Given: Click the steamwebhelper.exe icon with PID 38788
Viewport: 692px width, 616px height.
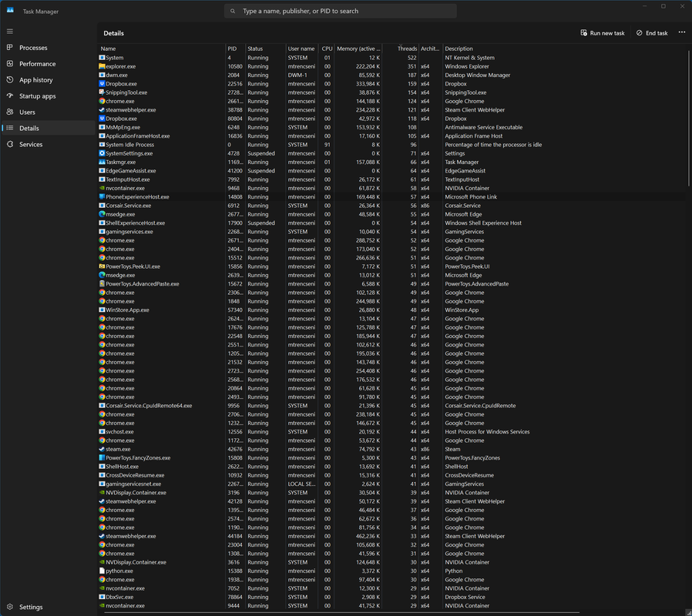Looking at the screenshot, I should 102,110.
